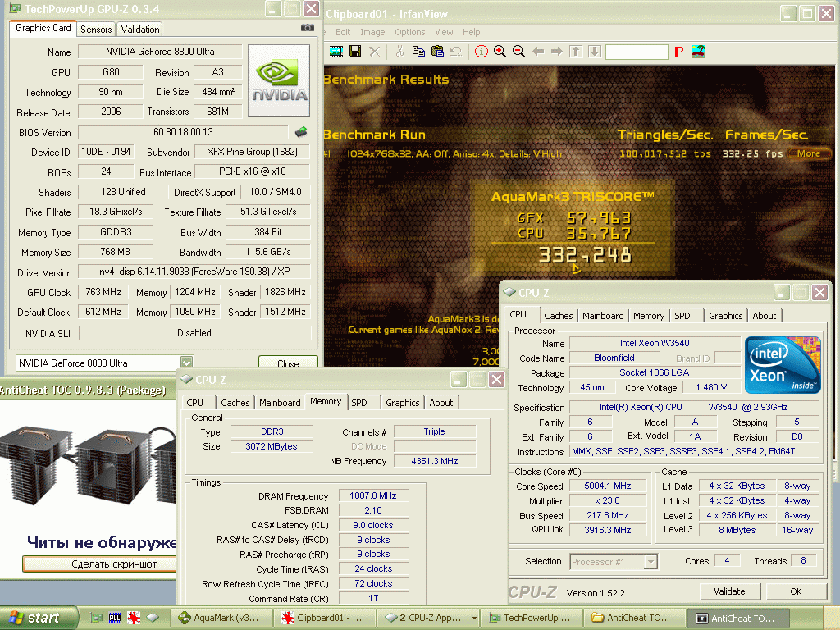Switch to AquaMark taskbar button

pos(222,618)
